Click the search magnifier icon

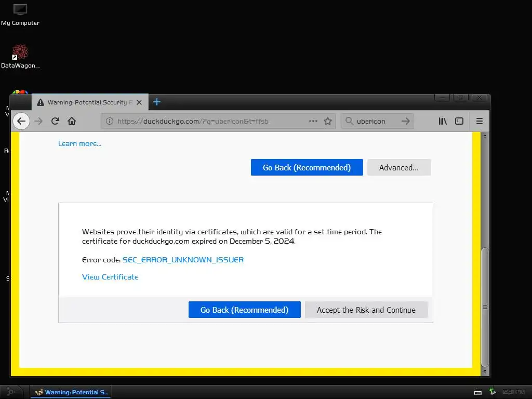tap(349, 121)
